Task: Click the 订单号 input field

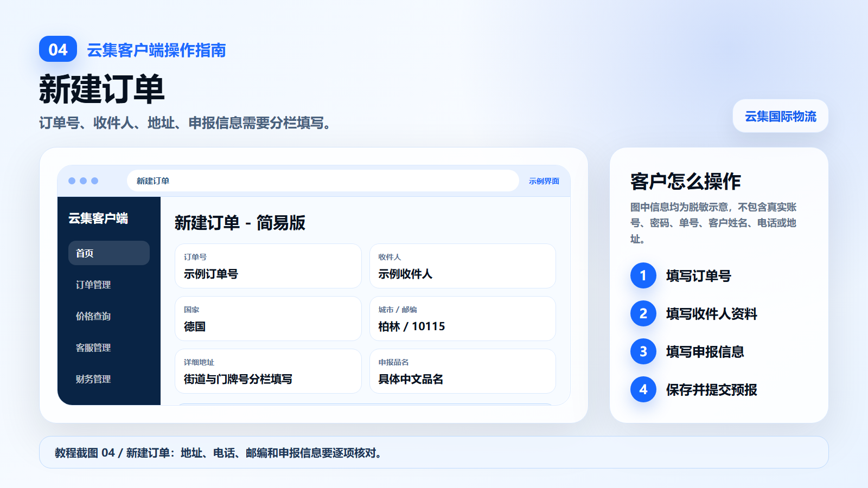Action: [x=268, y=266]
